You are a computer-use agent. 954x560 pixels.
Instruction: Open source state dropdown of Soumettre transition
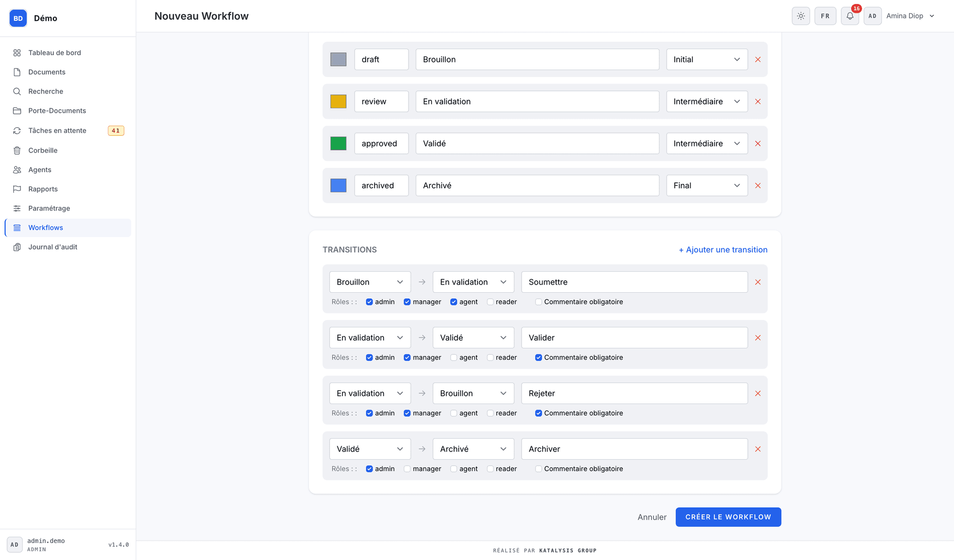click(370, 282)
